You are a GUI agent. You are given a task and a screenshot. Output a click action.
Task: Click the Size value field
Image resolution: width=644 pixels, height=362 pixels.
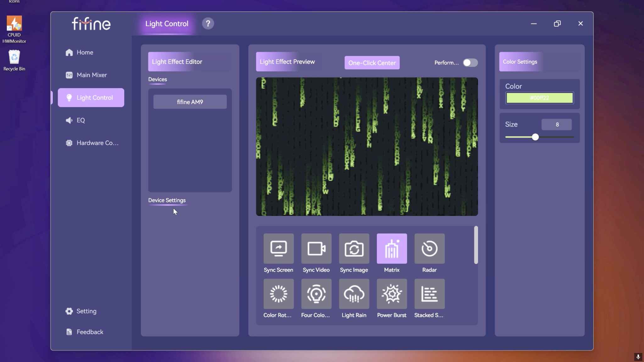[x=557, y=124]
